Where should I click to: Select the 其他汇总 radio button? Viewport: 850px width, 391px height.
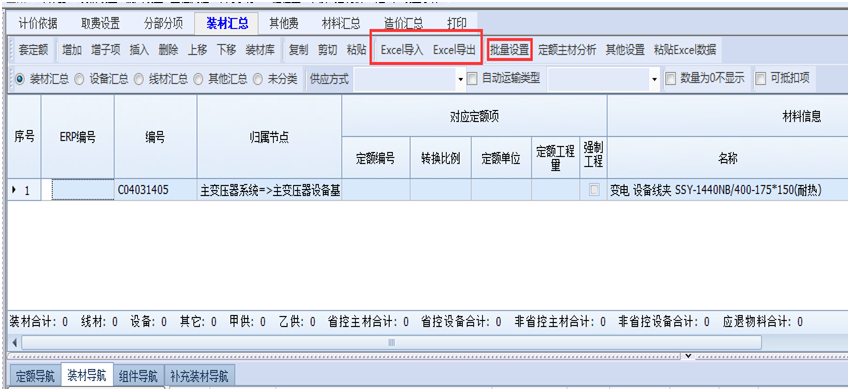[x=199, y=79]
